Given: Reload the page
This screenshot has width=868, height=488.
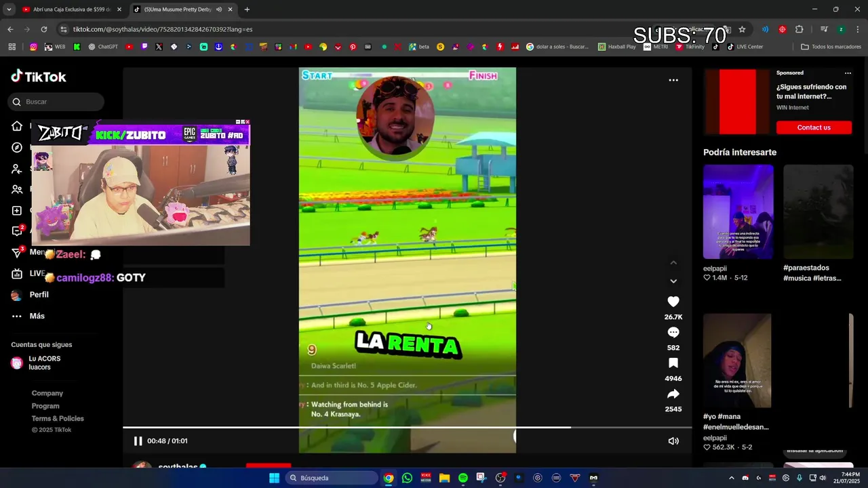Looking at the screenshot, I should click(44, 29).
